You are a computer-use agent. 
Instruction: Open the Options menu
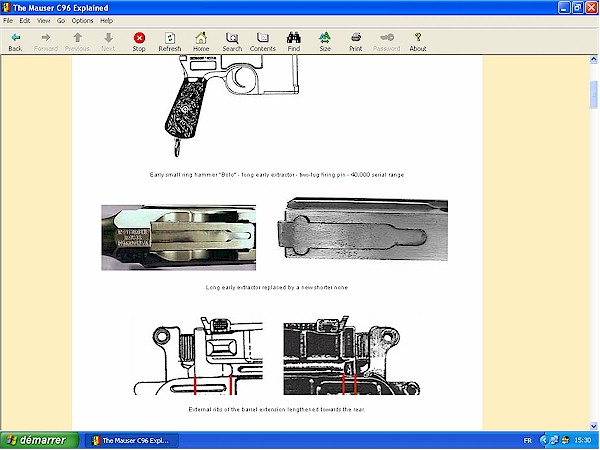82,21
